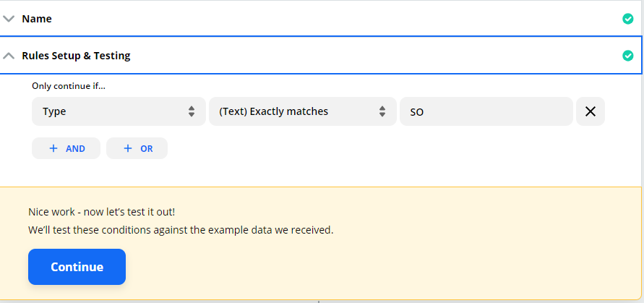The height and width of the screenshot is (303, 644).
Task: Remove the filter rule with the X icon
Action: [x=591, y=111]
